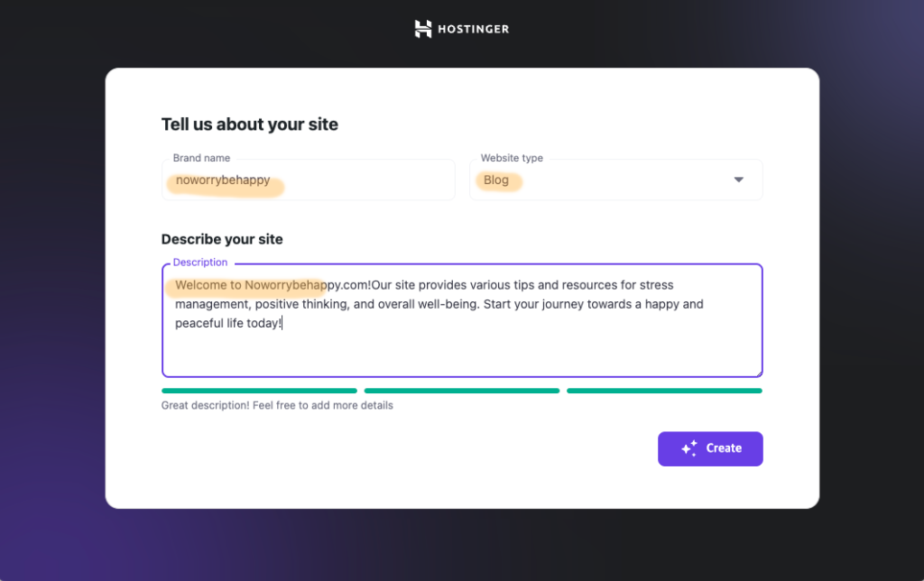Place cursor on 'Noworrybehappy.com' in description
The width and height of the screenshot is (924, 581).
pos(308,285)
